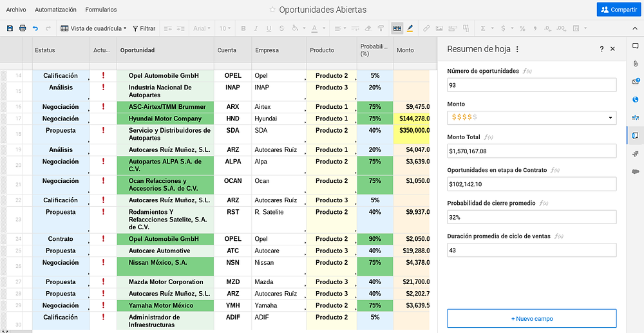Open the font size 10 dropdown
The width and height of the screenshot is (644, 333).
tap(225, 28)
